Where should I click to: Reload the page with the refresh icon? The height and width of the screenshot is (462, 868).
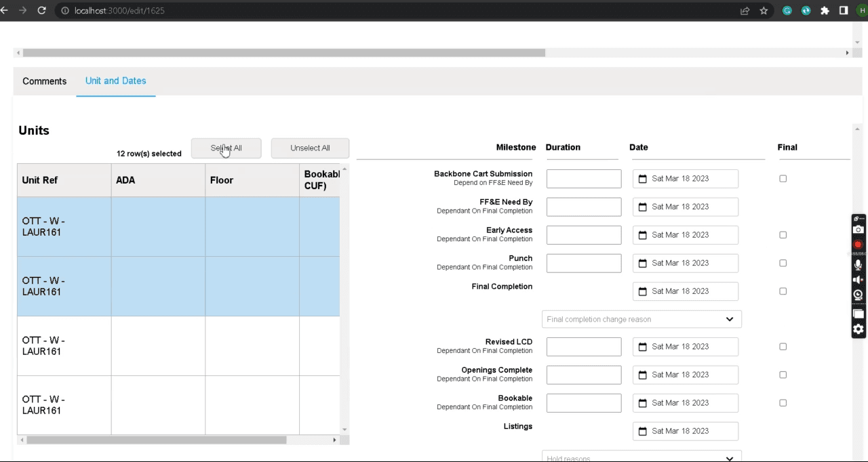[x=41, y=11]
